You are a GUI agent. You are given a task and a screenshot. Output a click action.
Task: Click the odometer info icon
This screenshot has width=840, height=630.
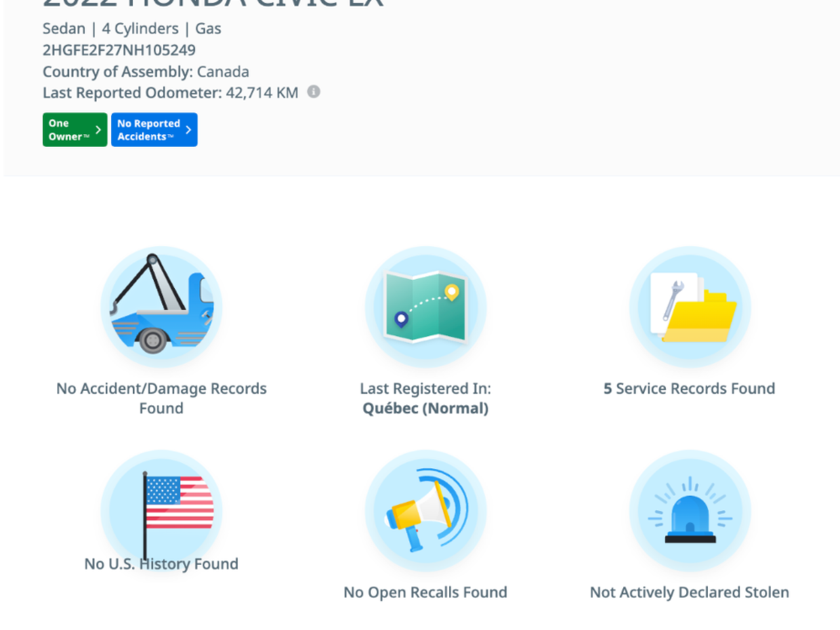pyautogui.click(x=314, y=92)
